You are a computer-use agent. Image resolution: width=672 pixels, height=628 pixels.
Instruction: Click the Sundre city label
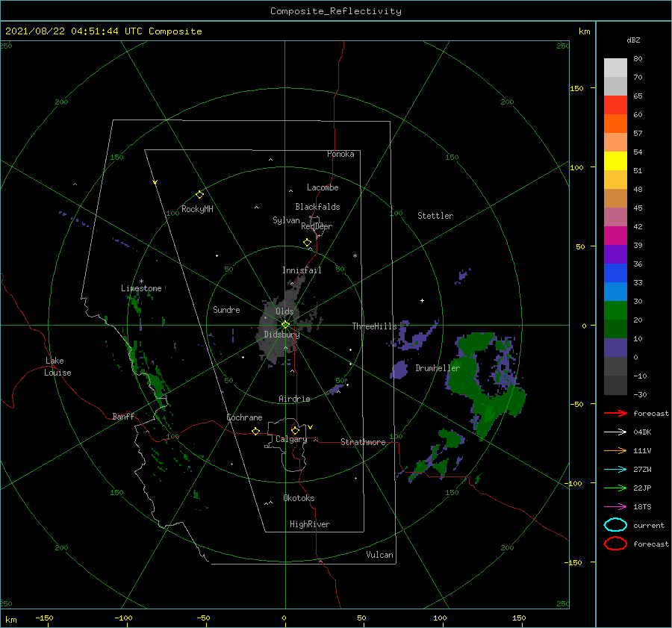(226, 309)
